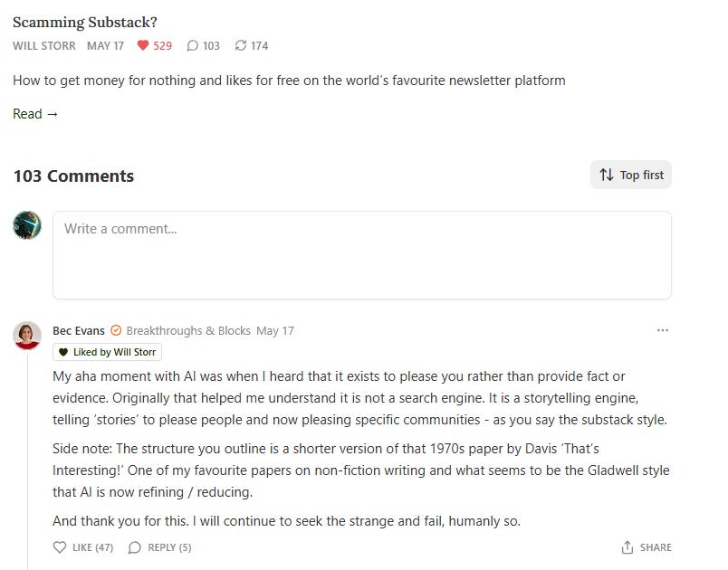
Task: Open the "Top first" sort dropdown
Action: [x=630, y=174]
